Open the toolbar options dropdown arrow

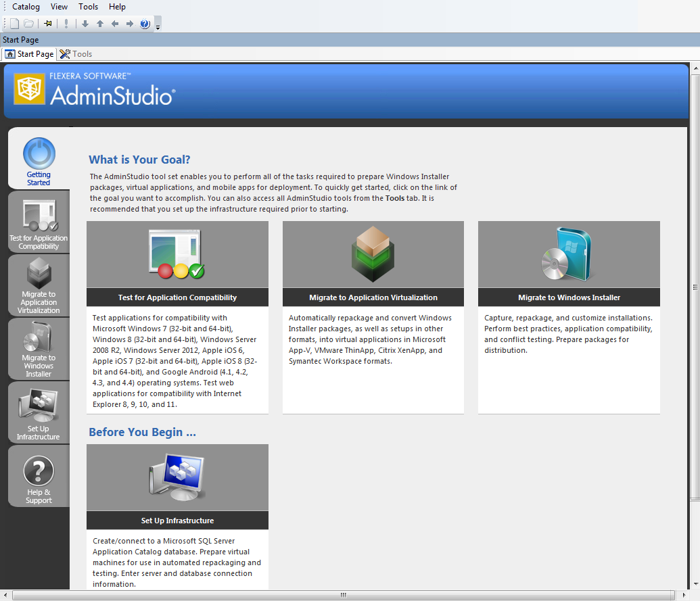(158, 24)
